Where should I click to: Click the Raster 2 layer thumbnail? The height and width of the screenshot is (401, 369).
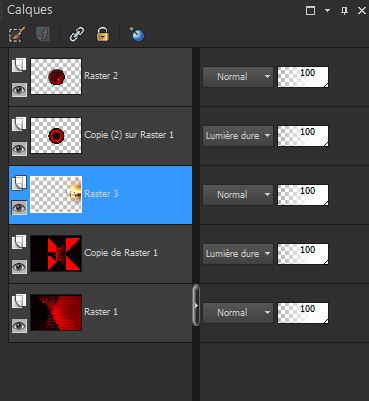point(56,77)
